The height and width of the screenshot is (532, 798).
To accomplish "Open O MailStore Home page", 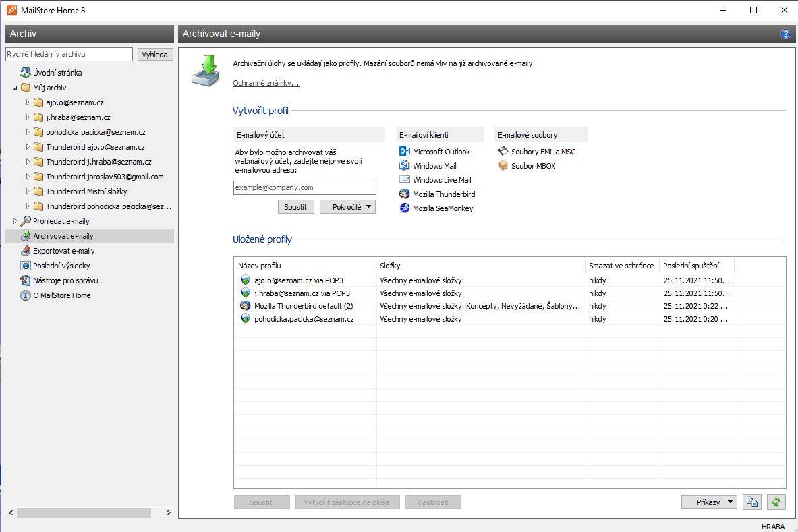I will click(62, 295).
